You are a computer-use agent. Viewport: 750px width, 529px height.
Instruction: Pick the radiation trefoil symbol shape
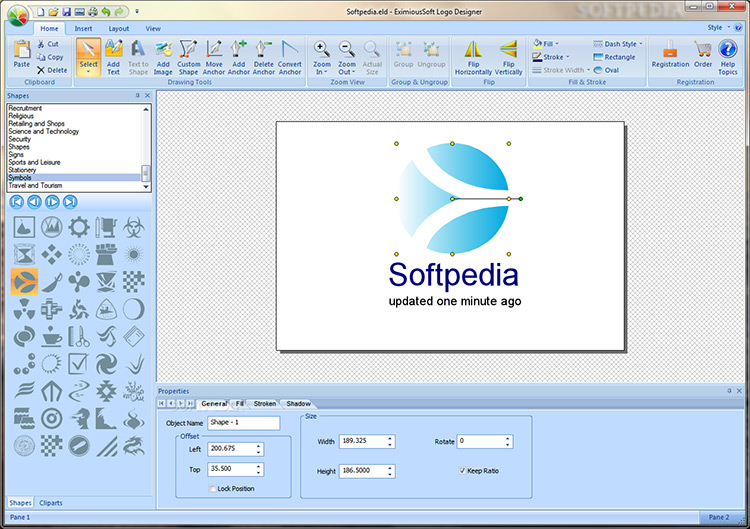24,309
